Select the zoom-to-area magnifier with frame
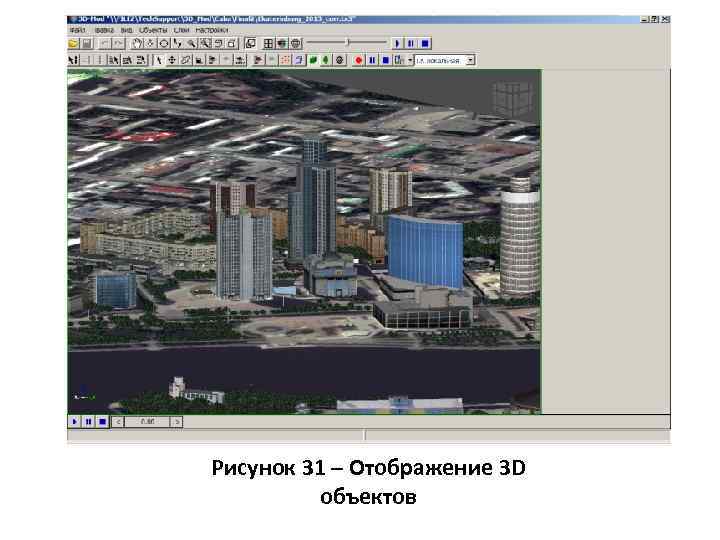Image resolution: width=720 pixels, height=540 pixels. pyautogui.click(x=205, y=44)
